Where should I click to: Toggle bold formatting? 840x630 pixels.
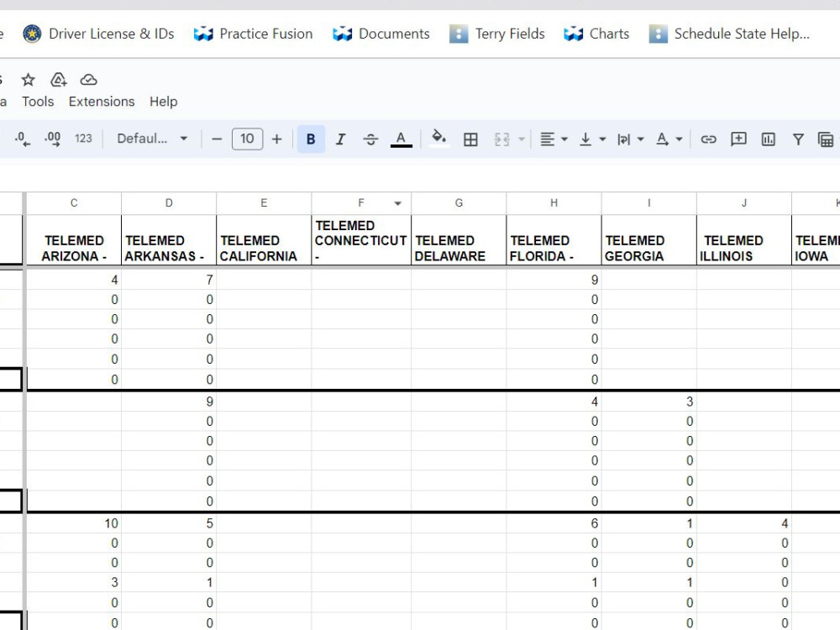tap(311, 139)
